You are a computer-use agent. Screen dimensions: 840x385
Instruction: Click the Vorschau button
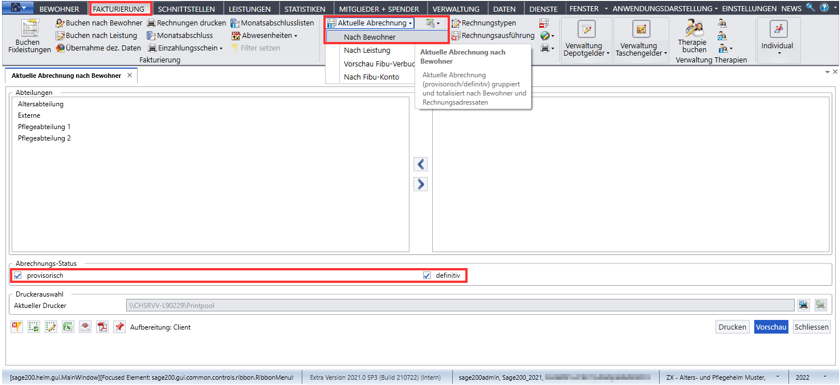771,327
